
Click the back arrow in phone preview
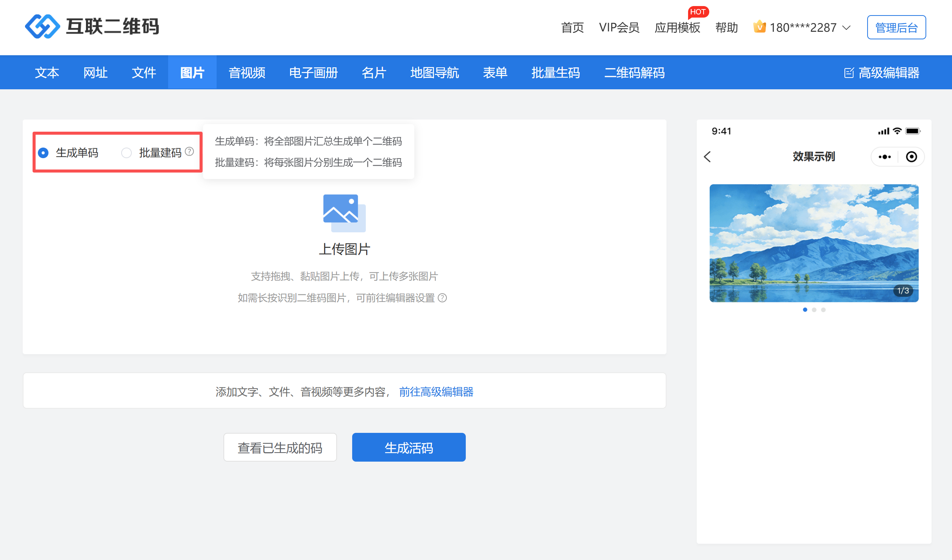(707, 157)
